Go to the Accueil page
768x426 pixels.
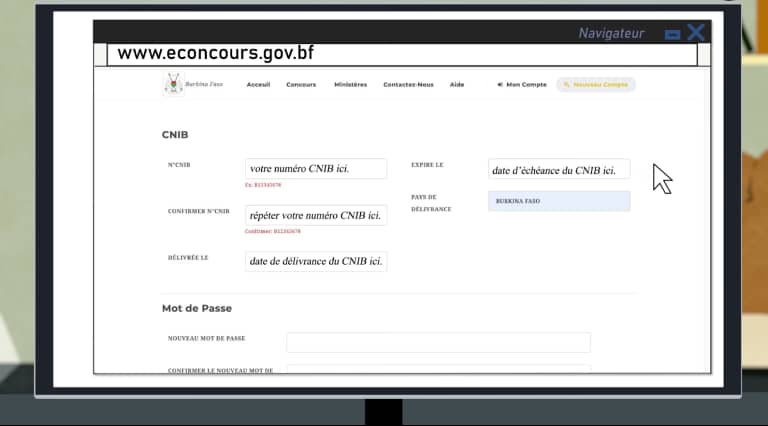[x=258, y=85]
